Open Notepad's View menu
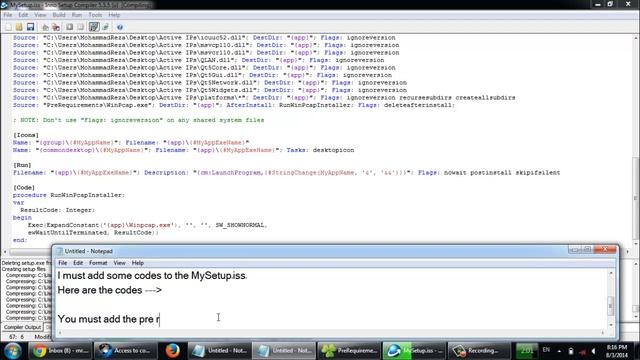This screenshot has width=640, height=360. [x=119, y=263]
